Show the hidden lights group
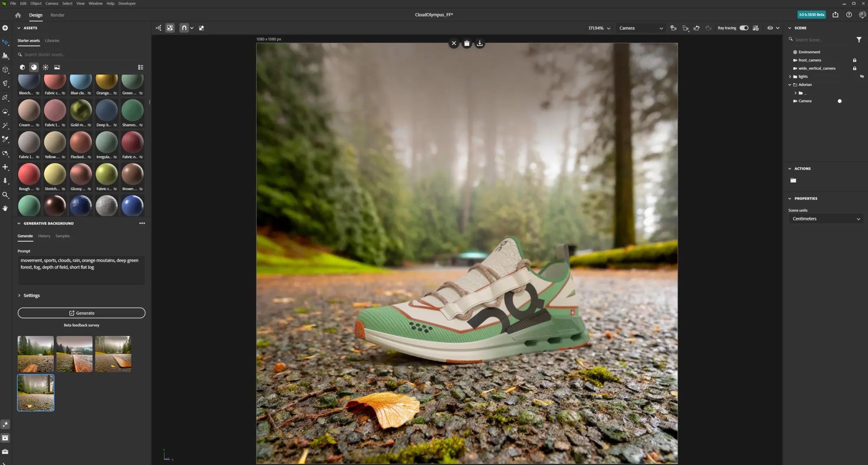Screen dimensions: 868x465 [862, 76]
